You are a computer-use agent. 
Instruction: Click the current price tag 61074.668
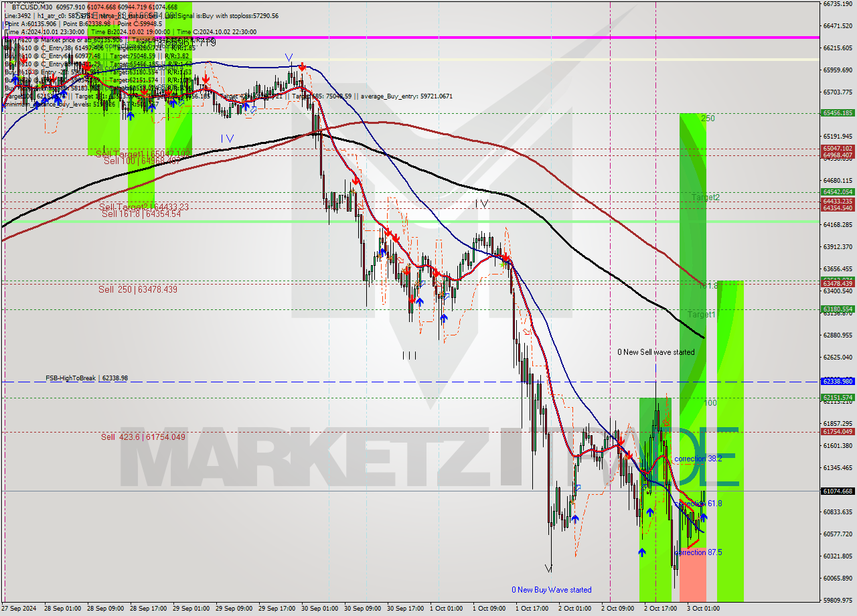tap(838, 491)
